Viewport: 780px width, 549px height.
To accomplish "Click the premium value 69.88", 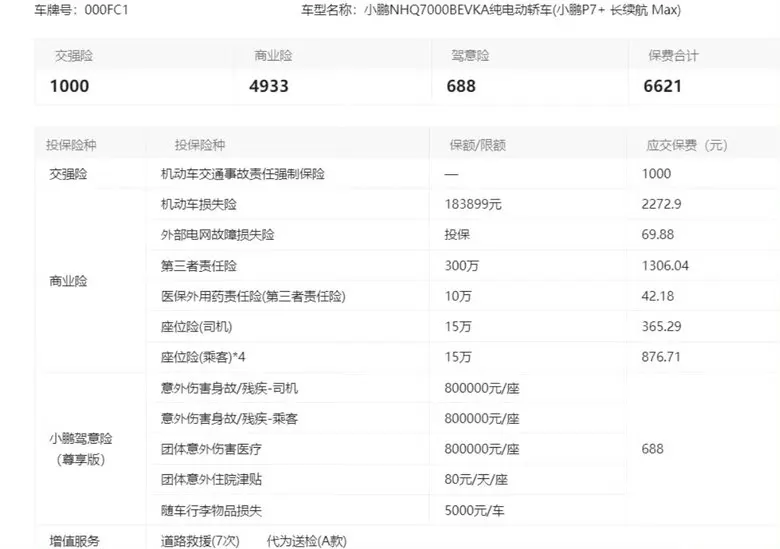I will (658, 235).
